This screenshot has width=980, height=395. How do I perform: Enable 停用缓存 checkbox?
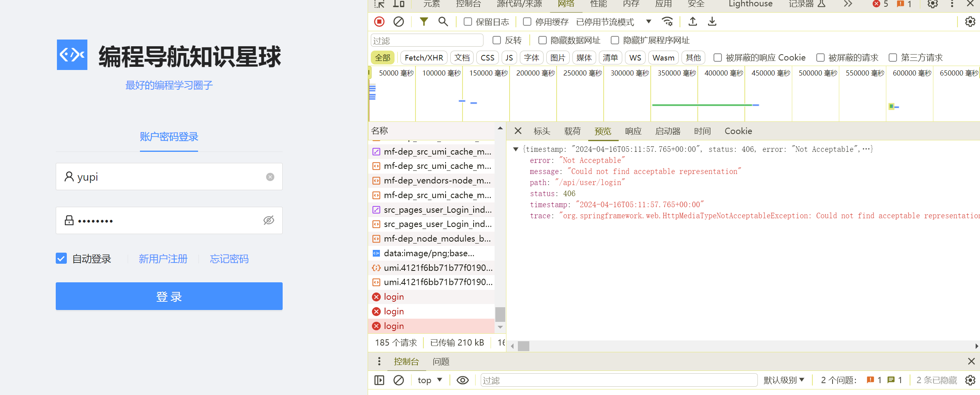tap(527, 22)
